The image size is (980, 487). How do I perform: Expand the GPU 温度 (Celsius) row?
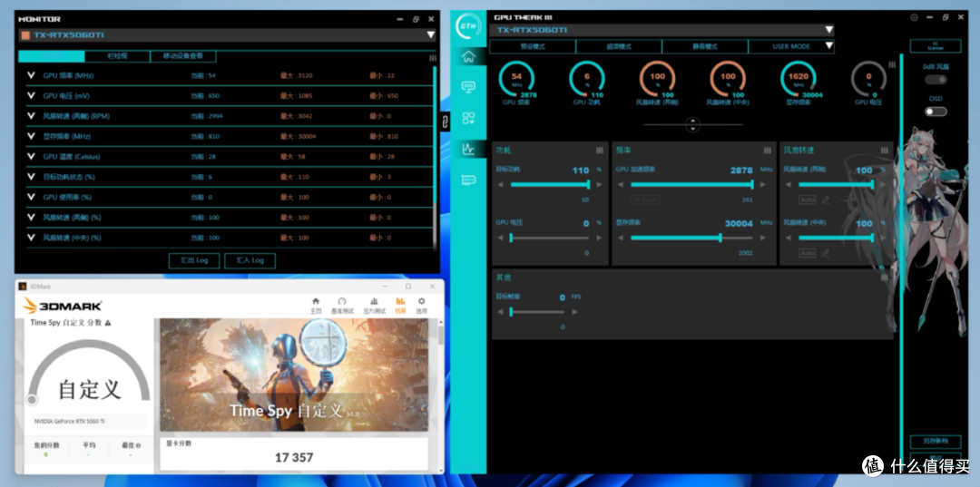coord(31,157)
